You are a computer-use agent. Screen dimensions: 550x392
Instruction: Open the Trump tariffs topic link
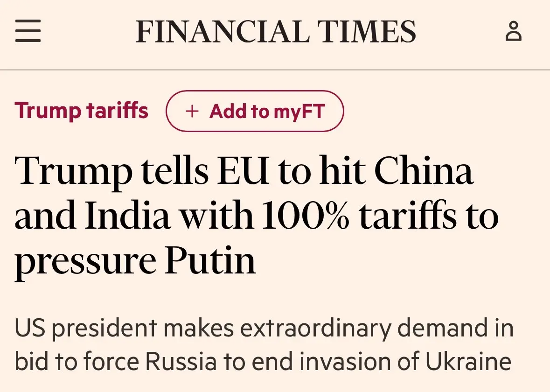click(x=81, y=111)
